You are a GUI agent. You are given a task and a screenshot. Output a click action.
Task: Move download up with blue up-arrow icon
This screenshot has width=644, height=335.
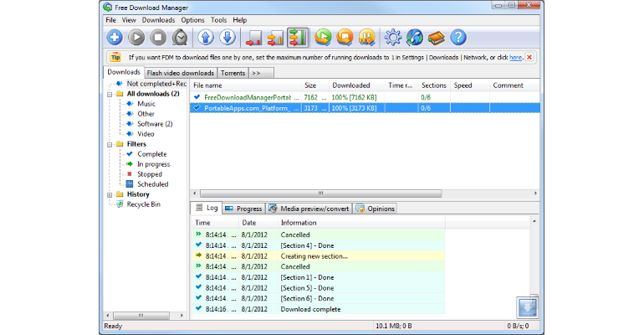tap(206, 38)
